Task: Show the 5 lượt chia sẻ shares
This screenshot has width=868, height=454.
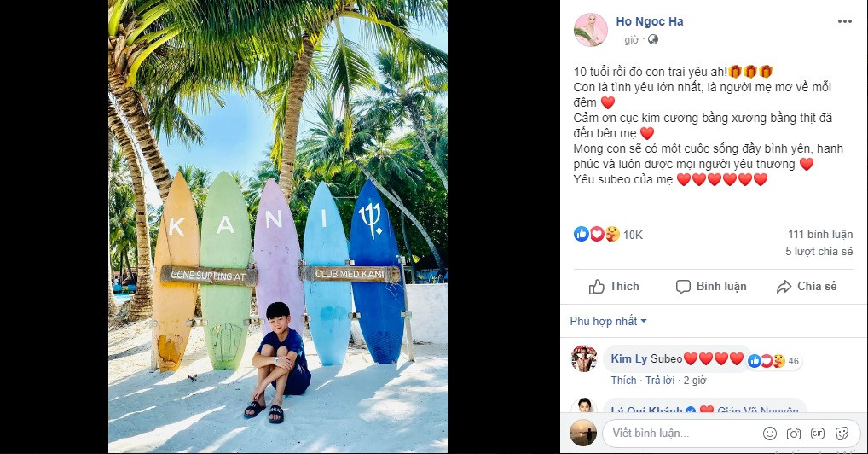Action: [x=819, y=252]
